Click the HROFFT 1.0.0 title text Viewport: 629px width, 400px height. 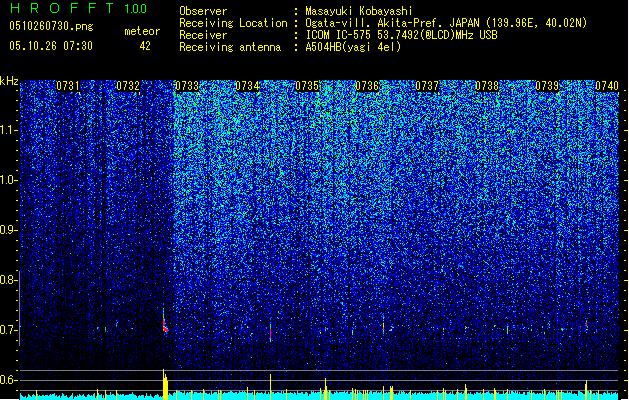point(78,8)
